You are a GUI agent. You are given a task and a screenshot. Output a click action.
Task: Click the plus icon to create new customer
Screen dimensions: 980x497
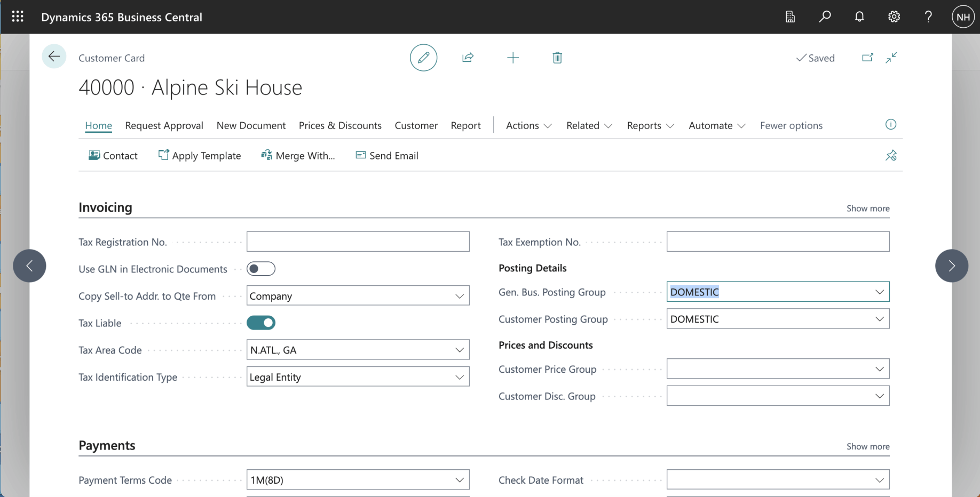pos(512,58)
